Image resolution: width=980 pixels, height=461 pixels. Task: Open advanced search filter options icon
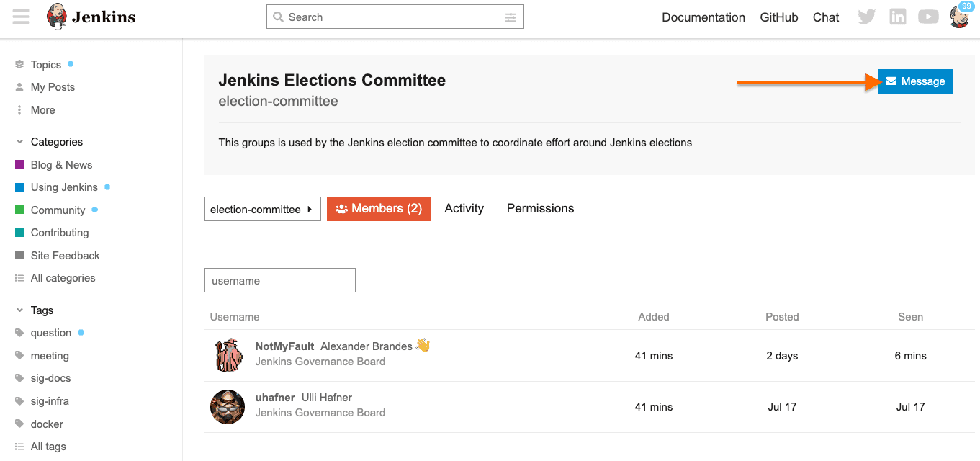[x=511, y=17]
